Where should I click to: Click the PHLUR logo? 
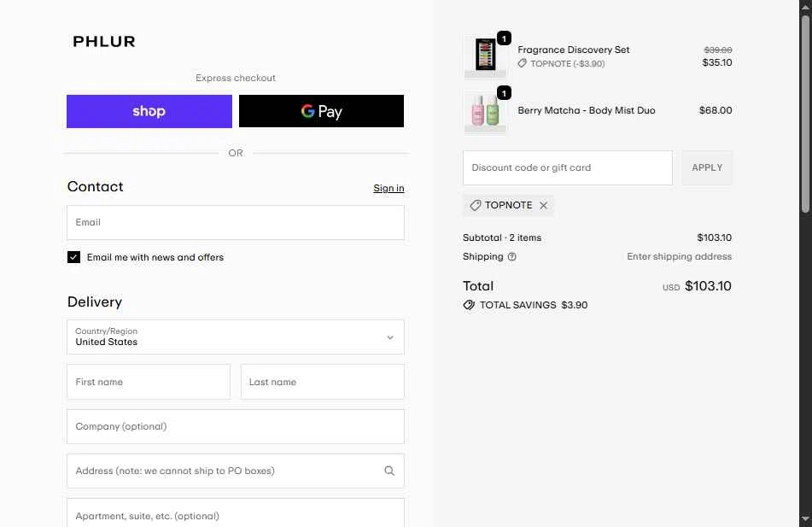[104, 41]
